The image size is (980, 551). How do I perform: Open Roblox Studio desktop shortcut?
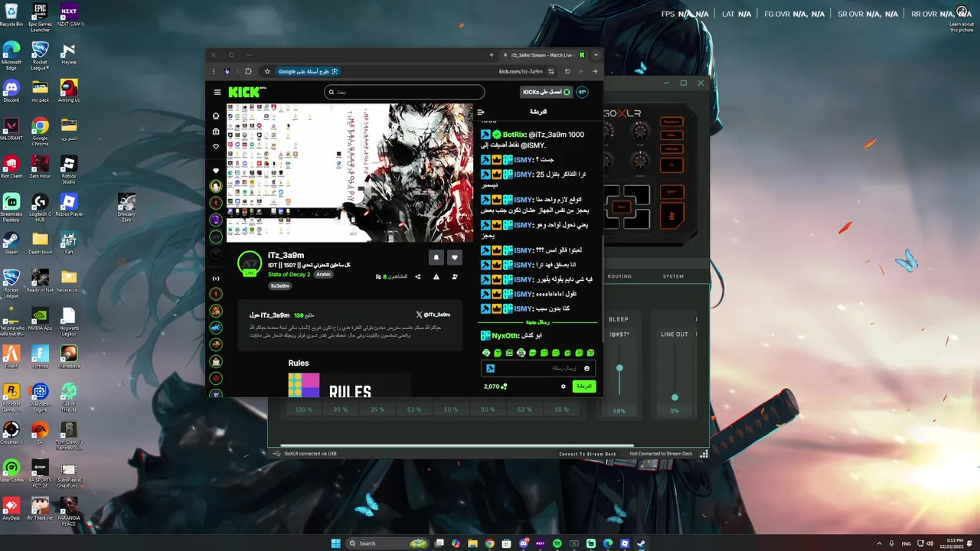69,169
